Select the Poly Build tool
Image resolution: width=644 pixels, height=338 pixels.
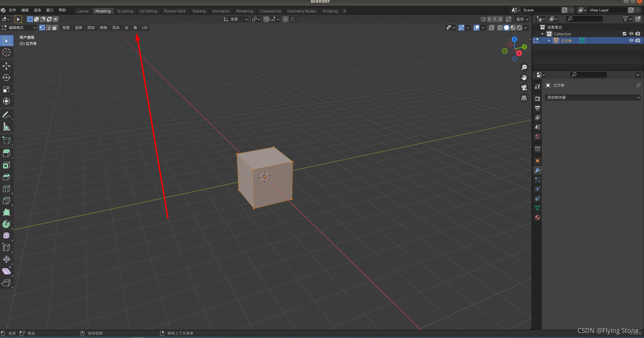6,212
